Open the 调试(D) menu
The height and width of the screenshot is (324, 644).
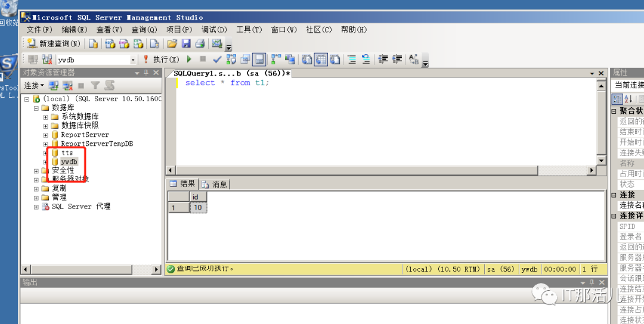[x=214, y=30]
